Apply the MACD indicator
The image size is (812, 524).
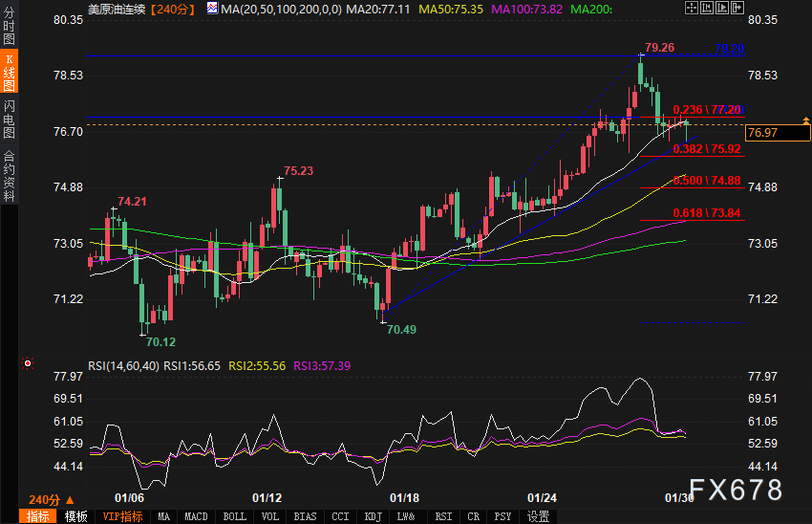[x=196, y=516]
